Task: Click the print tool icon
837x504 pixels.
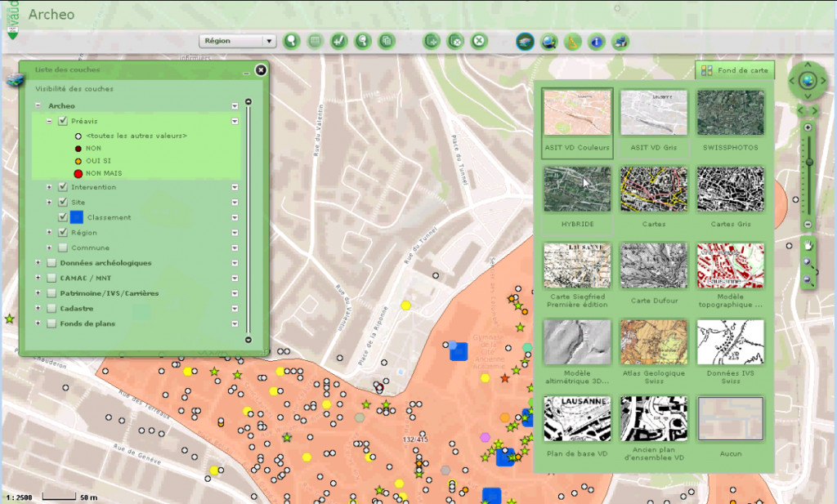Action: pos(620,42)
